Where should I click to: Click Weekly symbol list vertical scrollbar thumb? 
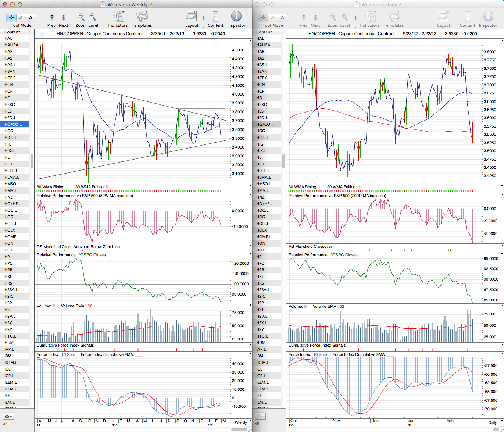[32, 161]
